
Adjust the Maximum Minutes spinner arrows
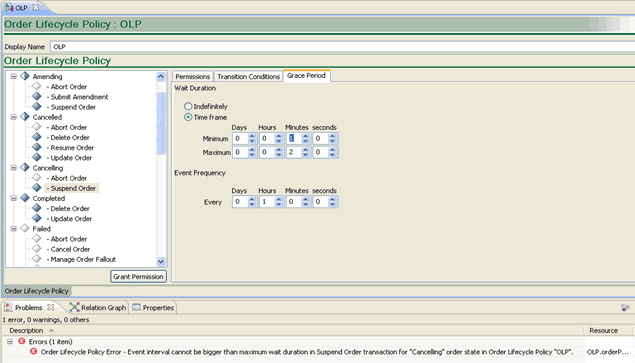point(306,152)
